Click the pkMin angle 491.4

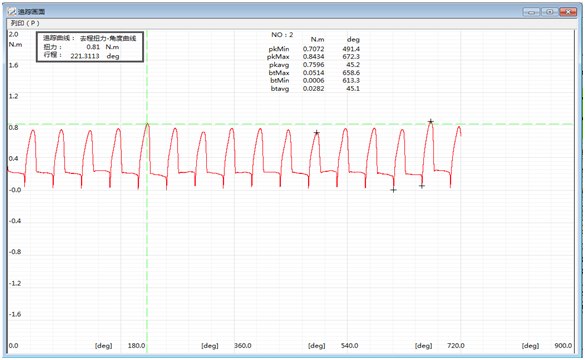[x=351, y=49]
